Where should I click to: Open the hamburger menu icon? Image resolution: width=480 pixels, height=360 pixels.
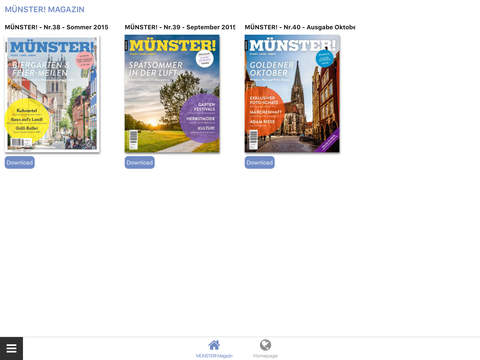tap(11, 348)
